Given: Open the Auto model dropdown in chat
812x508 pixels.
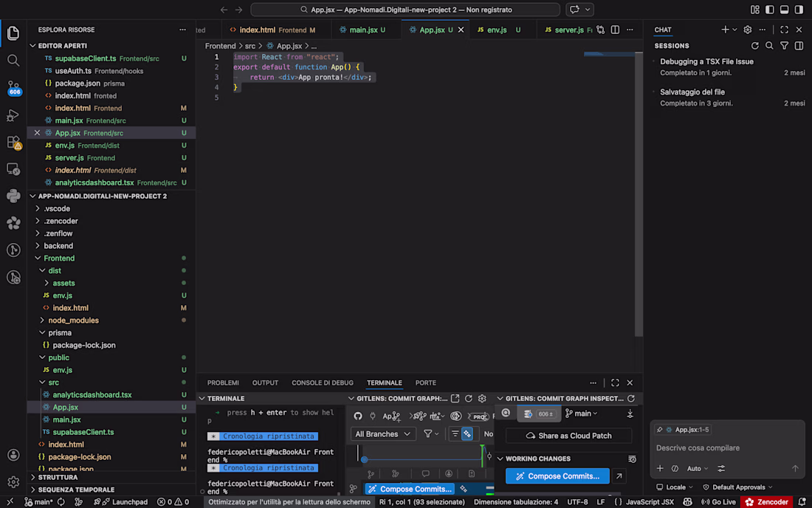Looking at the screenshot, I should tap(697, 468).
